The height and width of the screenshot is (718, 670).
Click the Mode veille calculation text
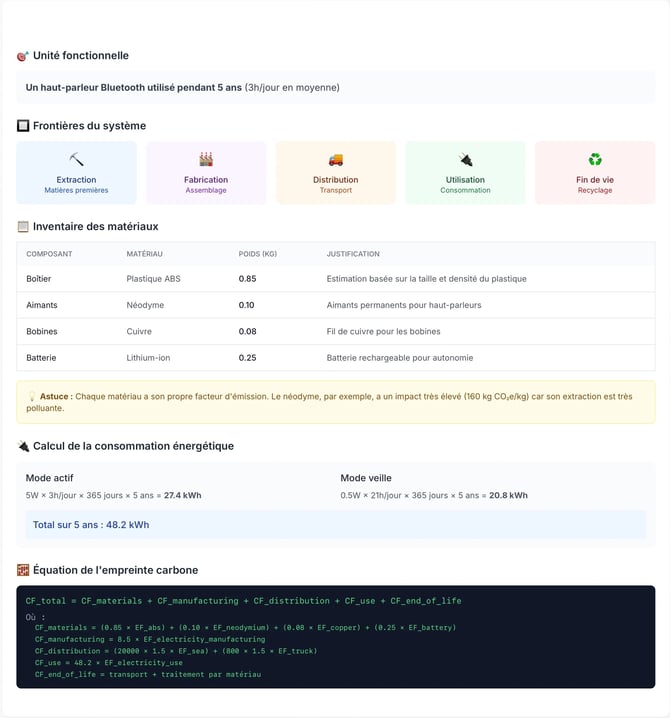pos(434,495)
